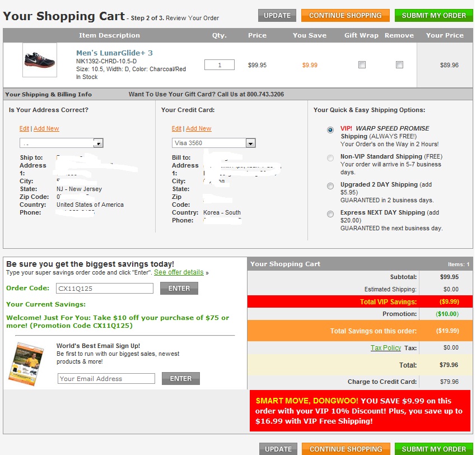This screenshot has height=455, width=476.
Task: Click Edit link under Your Credit Card
Action: click(x=176, y=128)
